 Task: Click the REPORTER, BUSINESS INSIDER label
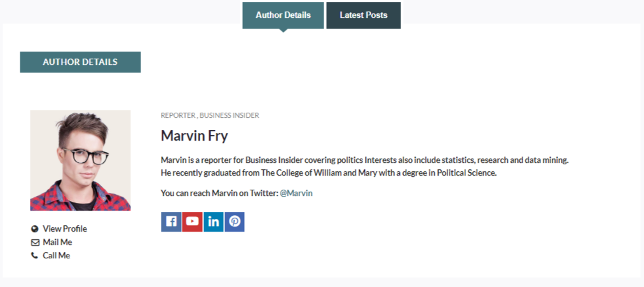(210, 116)
